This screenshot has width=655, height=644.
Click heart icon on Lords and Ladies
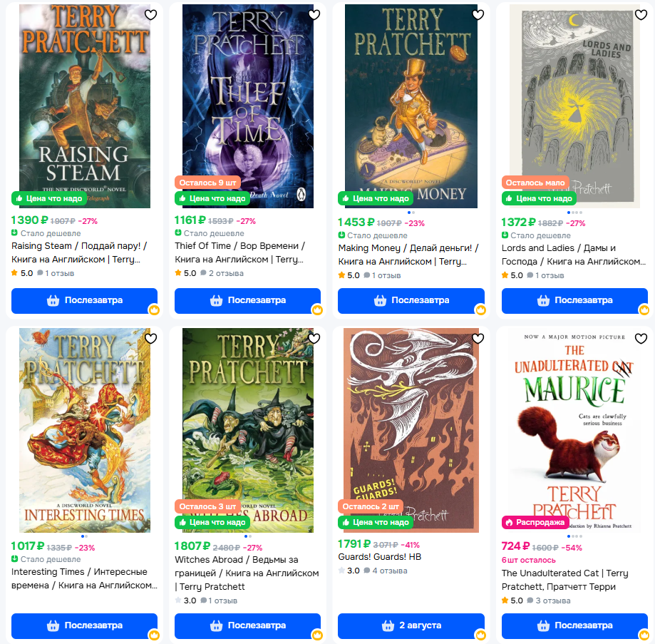(x=641, y=15)
